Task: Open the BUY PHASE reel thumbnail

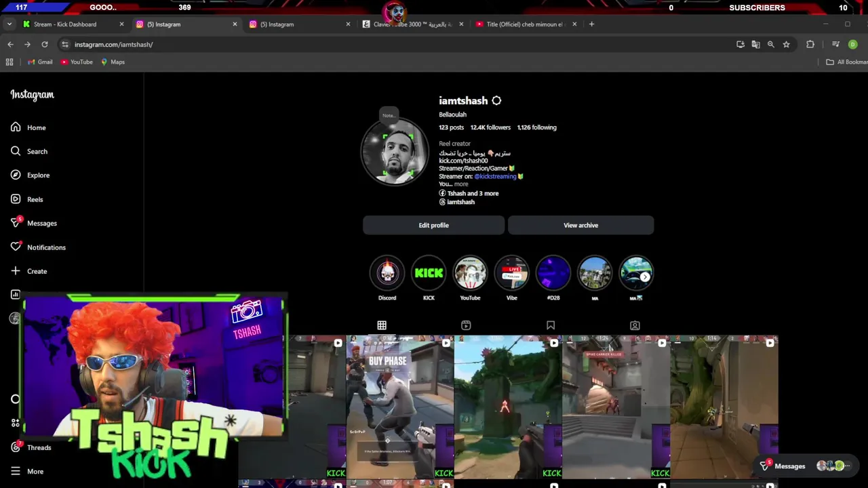Action: (x=400, y=407)
